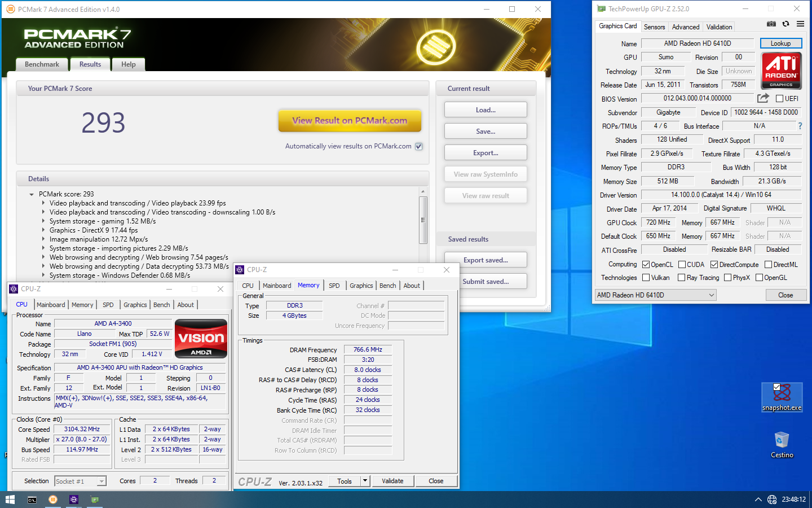
Task: Toggle the Ray Tracing checkbox
Action: click(x=681, y=277)
